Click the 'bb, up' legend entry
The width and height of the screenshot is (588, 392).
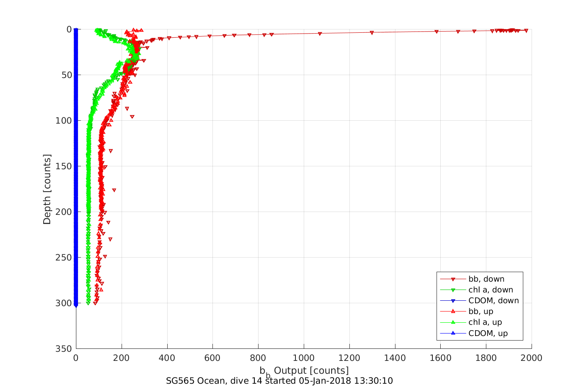pyautogui.click(x=466, y=312)
